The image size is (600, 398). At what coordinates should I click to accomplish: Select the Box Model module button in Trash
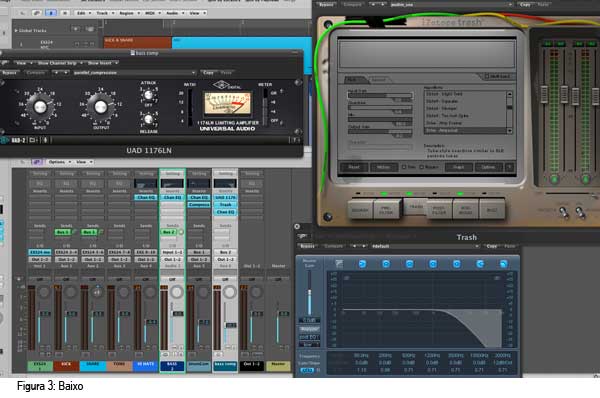coord(465,210)
